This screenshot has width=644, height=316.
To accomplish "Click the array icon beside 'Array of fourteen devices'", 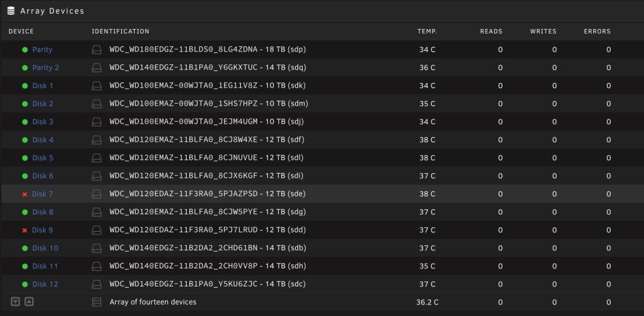I will coord(97,302).
